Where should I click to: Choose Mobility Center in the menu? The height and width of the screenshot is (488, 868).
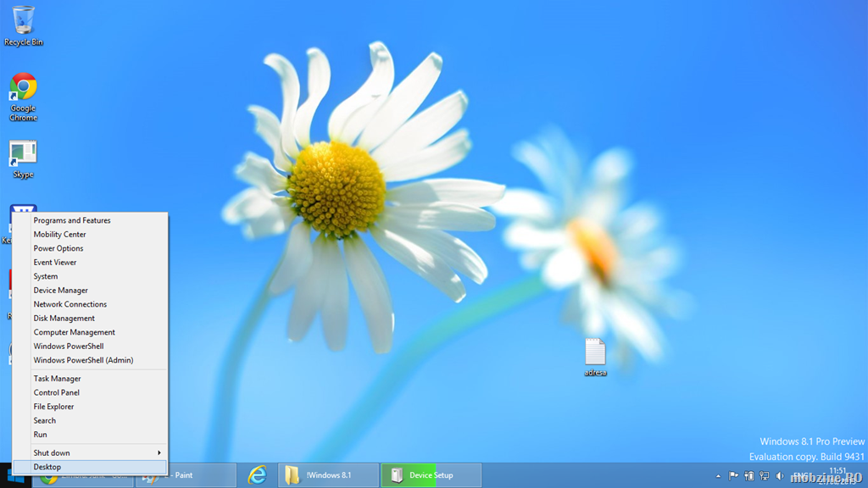(90, 234)
